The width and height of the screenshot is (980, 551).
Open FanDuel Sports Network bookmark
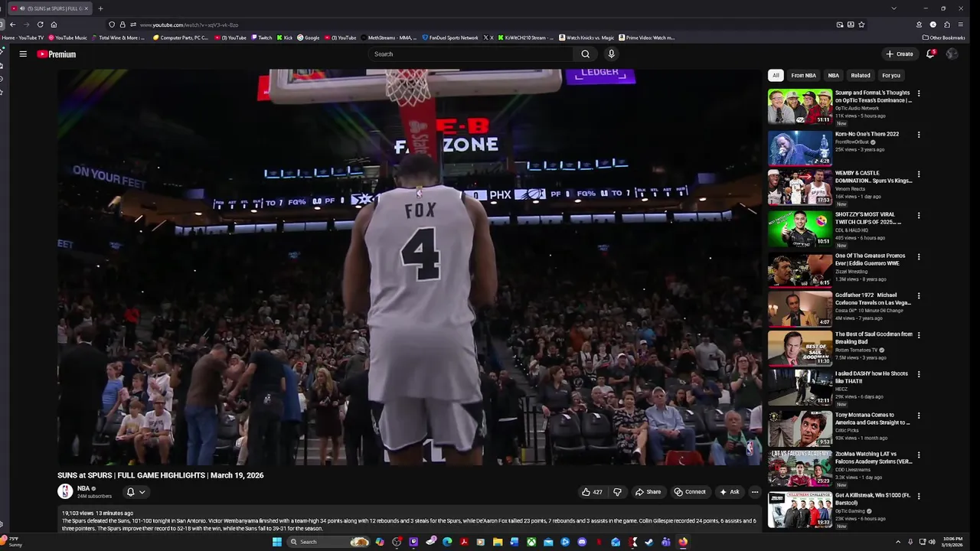point(450,37)
